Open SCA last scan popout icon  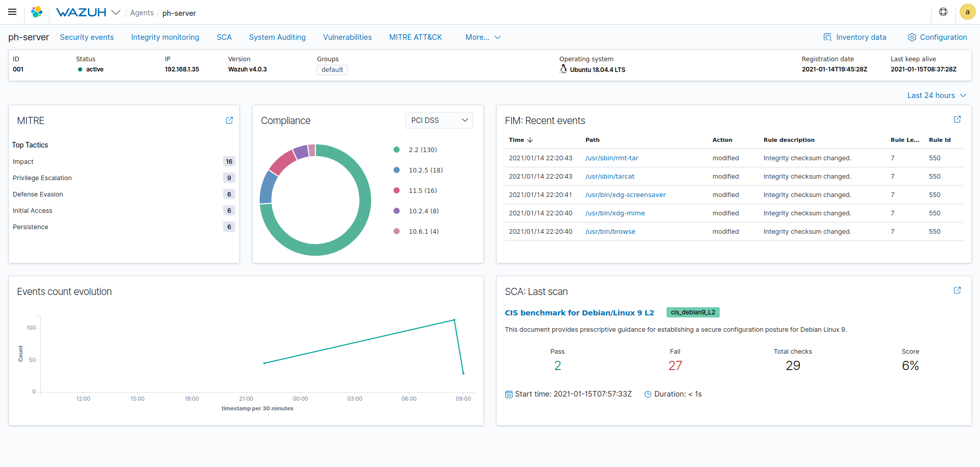[x=957, y=290]
